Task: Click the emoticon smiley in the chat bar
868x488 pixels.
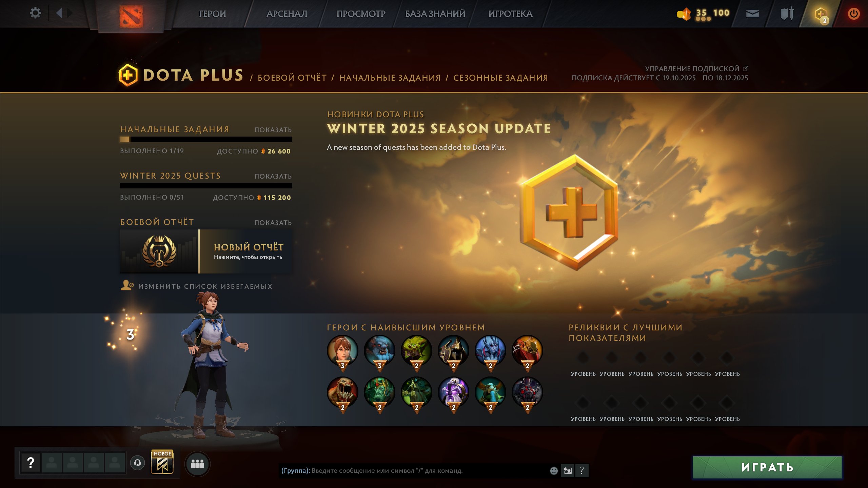Action: coord(554,471)
